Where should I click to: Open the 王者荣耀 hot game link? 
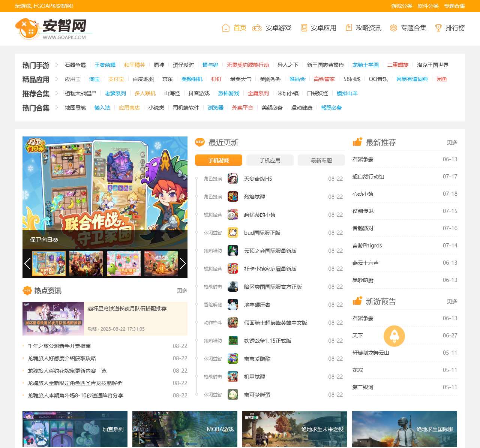105,64
